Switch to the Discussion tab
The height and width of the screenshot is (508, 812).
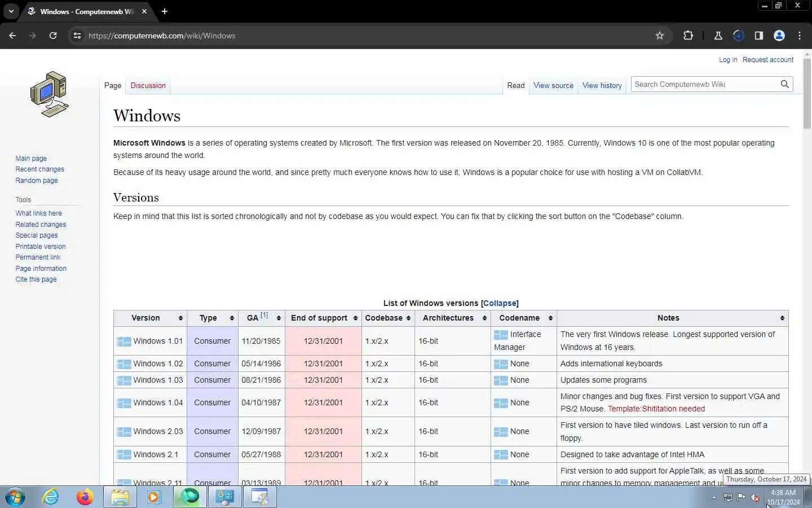click(x=148, y=85)
